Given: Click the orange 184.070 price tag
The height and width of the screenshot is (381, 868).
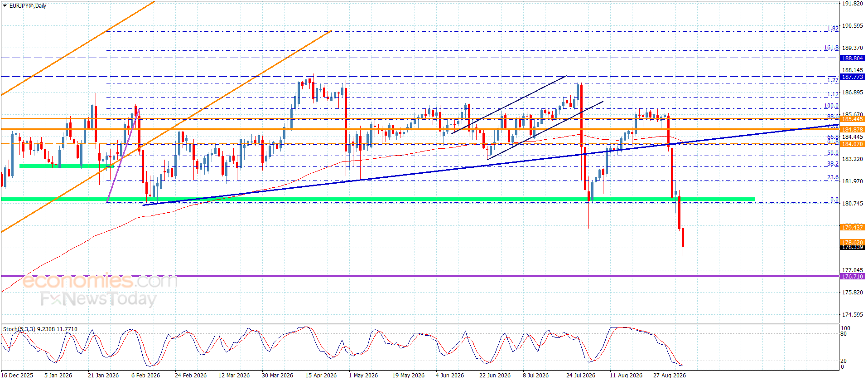Looking at the screenshot, I should tap(852, 144).
